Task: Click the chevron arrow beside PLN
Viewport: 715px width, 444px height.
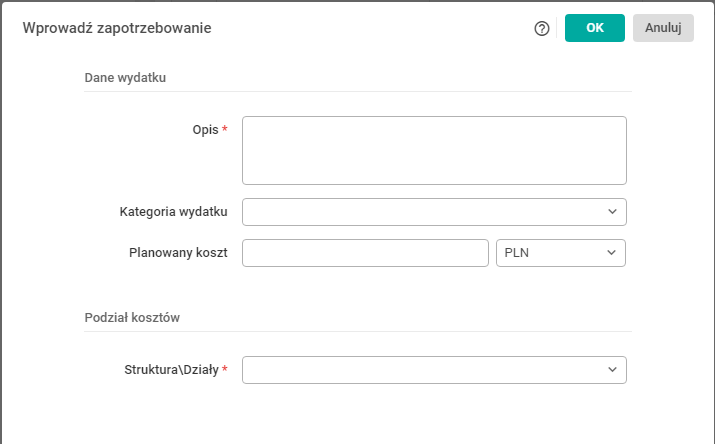Action: pos(611,253)
